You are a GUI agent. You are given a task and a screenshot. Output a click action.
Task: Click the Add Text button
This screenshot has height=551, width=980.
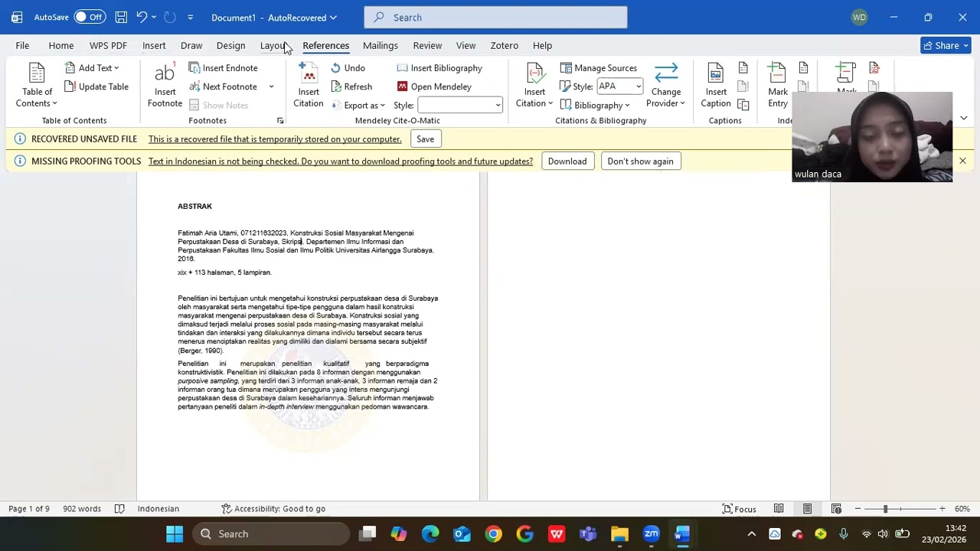coord(92,68)
